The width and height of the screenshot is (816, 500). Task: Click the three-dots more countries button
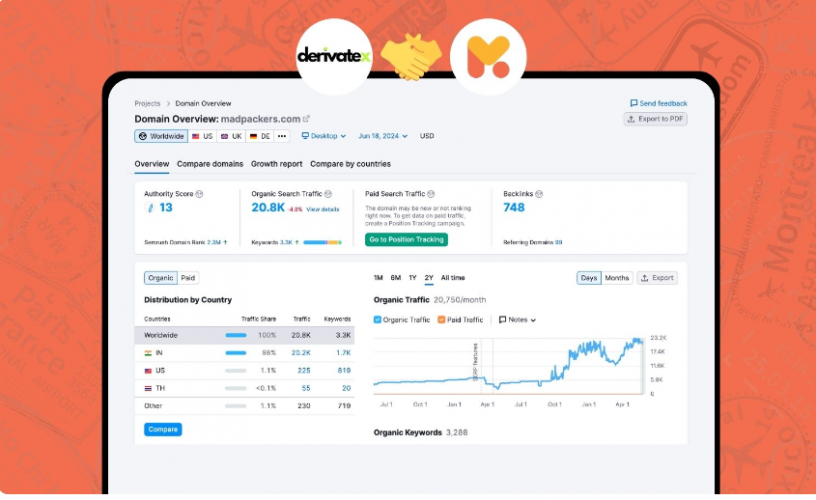pos(282,136)
